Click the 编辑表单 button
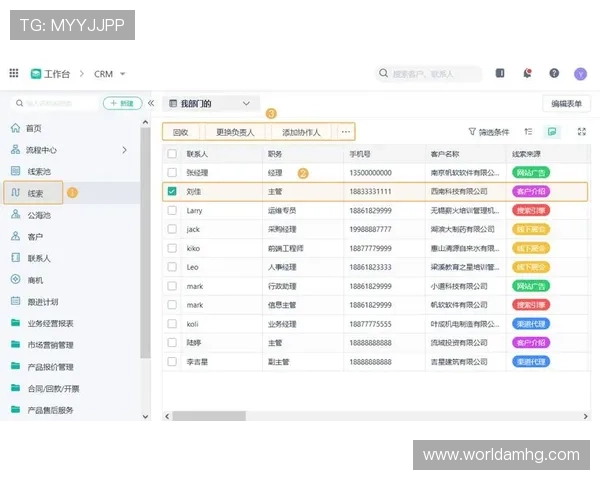The image size is (600, 480). (x=566, y=103)
